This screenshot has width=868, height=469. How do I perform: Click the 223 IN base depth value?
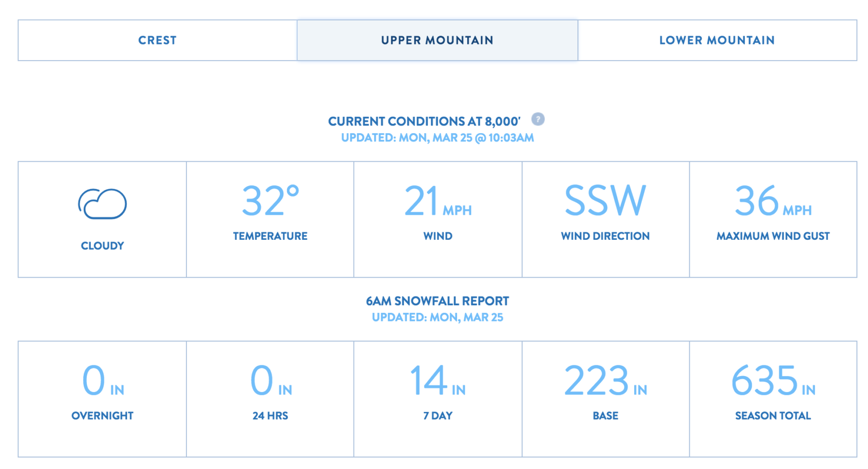pos(606,381)
